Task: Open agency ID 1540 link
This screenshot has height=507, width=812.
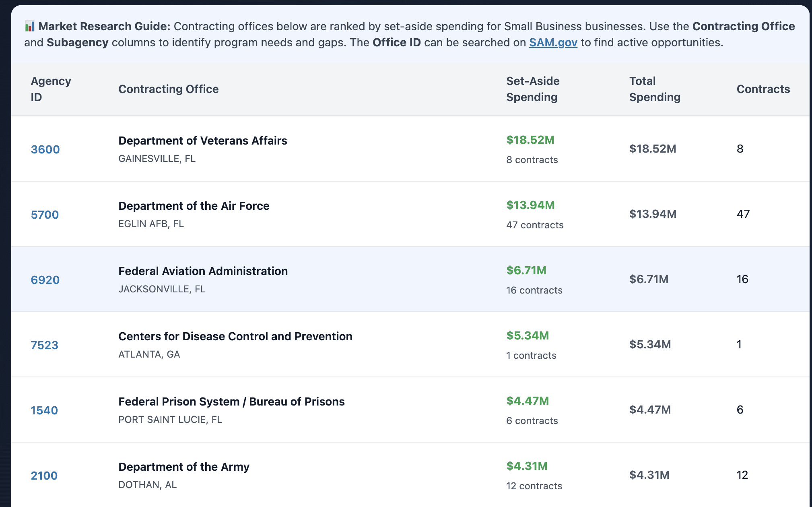Action: (x=44, y=410)
